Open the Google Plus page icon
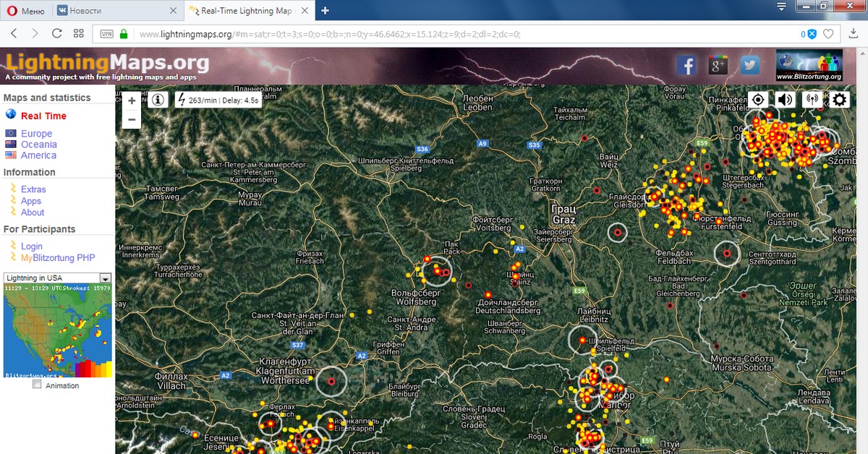The width and height of the screenshot is (868, 454). coord(718,65)
